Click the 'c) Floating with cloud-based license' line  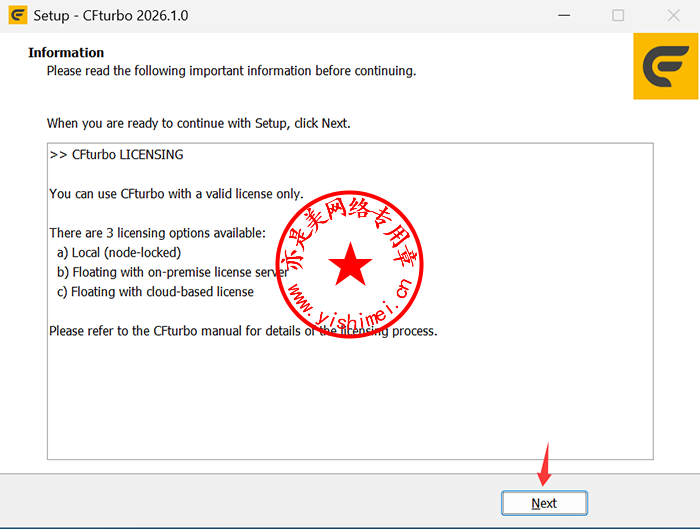pyautogui.click(x=155, y=292)
